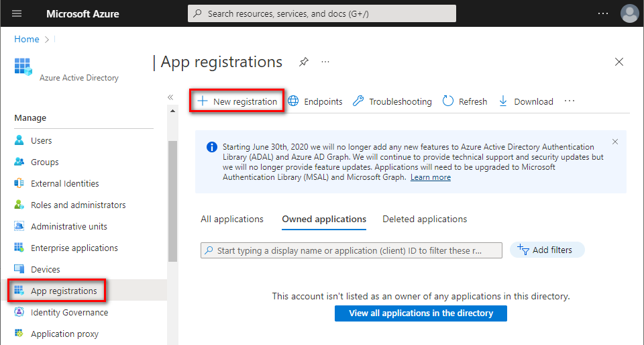Go to the Home breadcrumb
Viewport: 644px width, 345px height.
click(27, 39)
